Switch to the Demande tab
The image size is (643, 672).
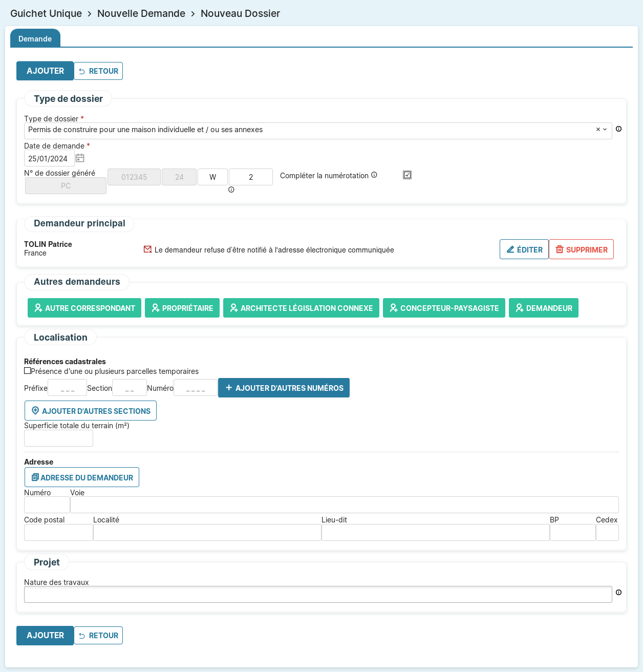pos(35,39)
